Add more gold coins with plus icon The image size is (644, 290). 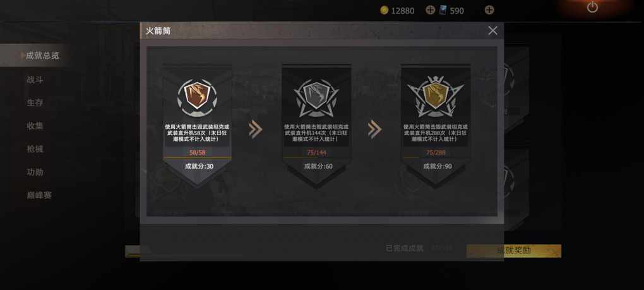[x=430, y=10]
